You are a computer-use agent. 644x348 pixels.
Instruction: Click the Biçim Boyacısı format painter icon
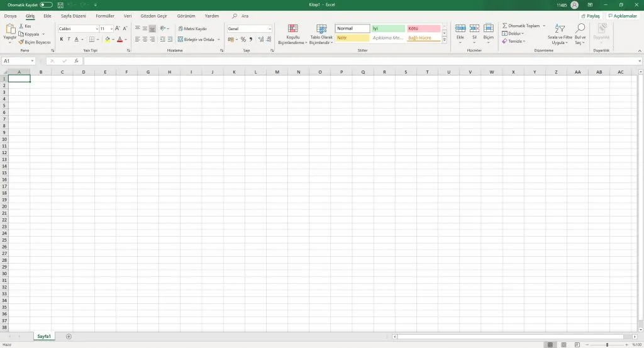(21, 42)
